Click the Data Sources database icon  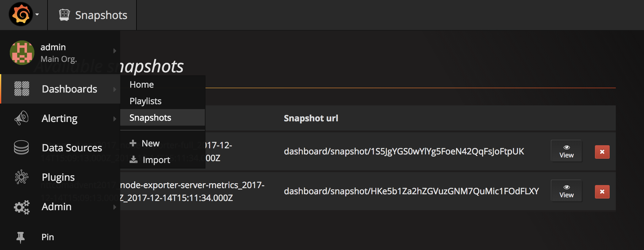pos(21,148)
